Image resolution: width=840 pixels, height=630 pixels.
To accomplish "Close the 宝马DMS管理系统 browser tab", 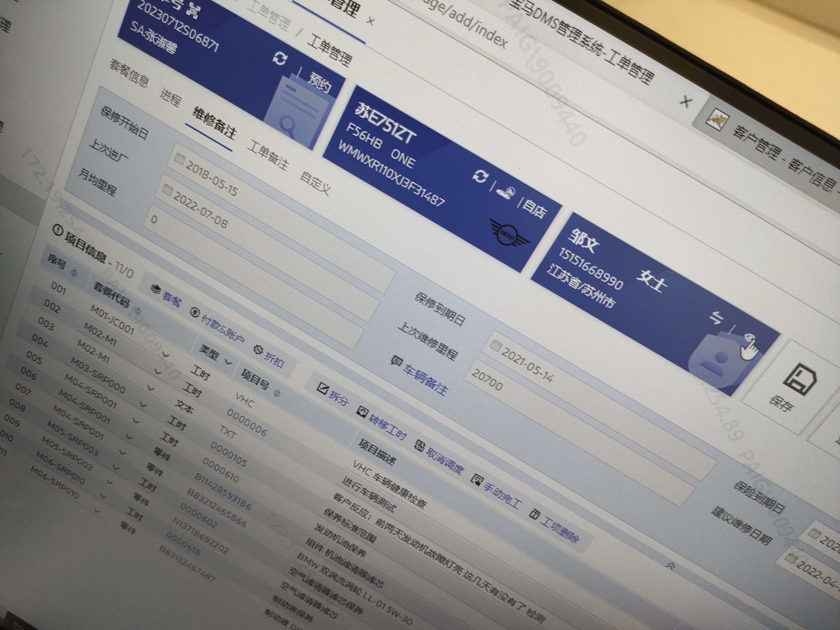I will [684, 102].
